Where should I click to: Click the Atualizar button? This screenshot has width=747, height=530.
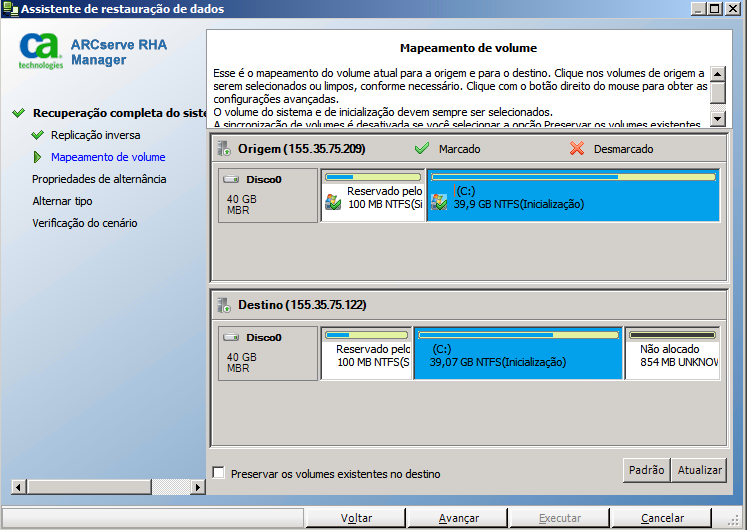coord(699,470)
